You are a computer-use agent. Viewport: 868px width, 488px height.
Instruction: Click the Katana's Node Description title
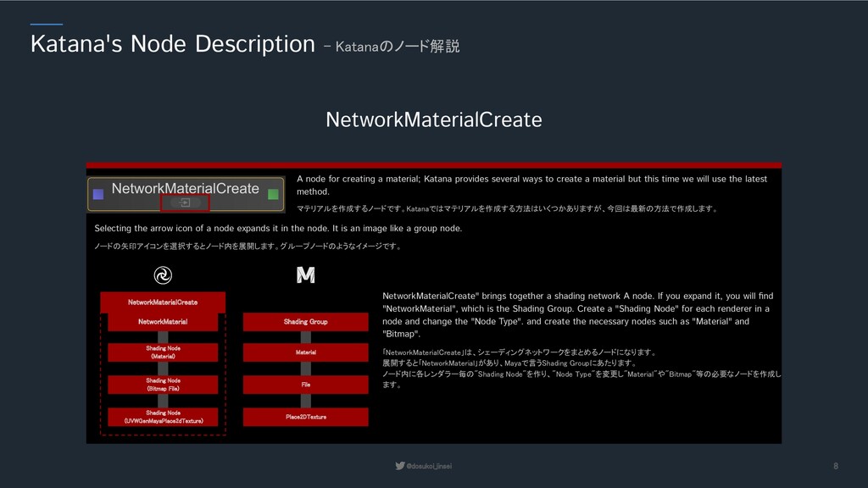pyautogui.click(x=173, y=44)
